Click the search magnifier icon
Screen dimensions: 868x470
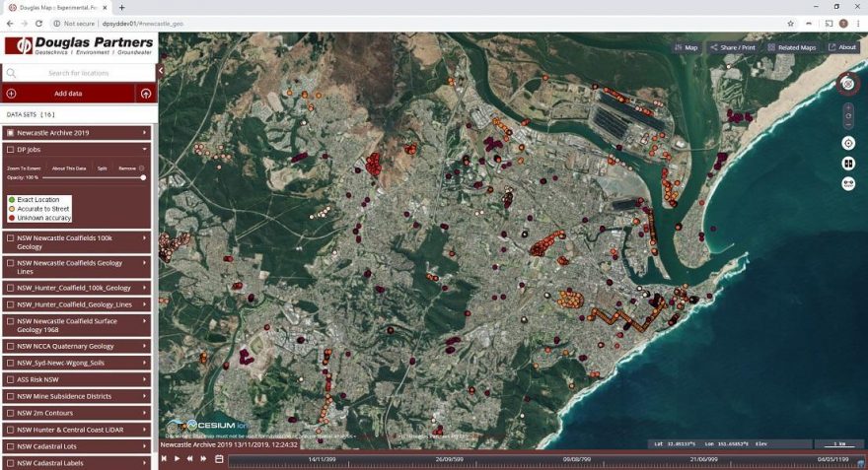click(11, 73)
